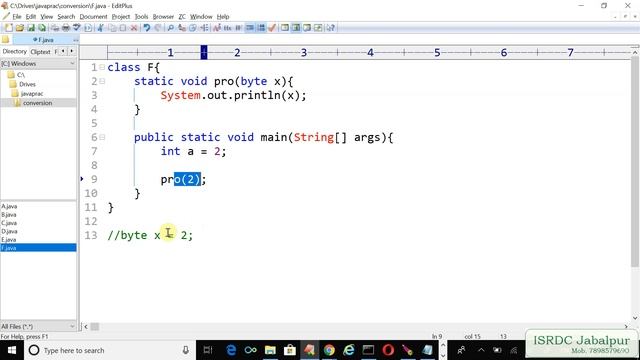Cut the selected text with scissors icon
The width and height of the screenshot is (640, 360).
click(x=100, y=28)
